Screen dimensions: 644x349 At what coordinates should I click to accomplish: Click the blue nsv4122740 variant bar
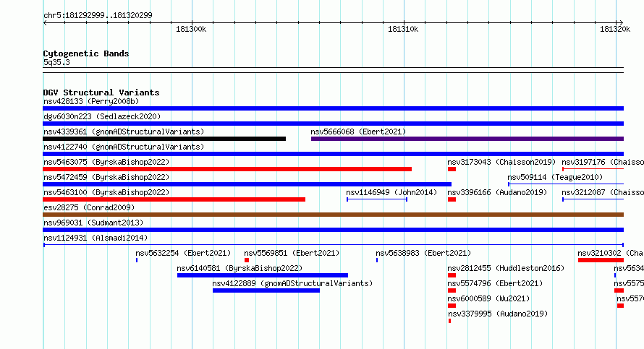click(x=333, y=154)
